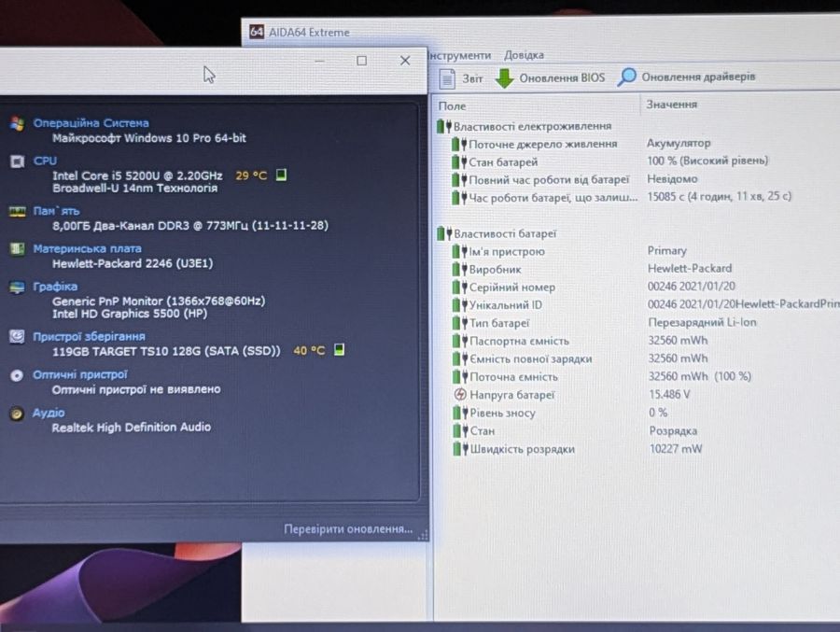Click icon beside Повний час роботи від батареї
Screen dimensions: 840x632
[x=458, y=179]
